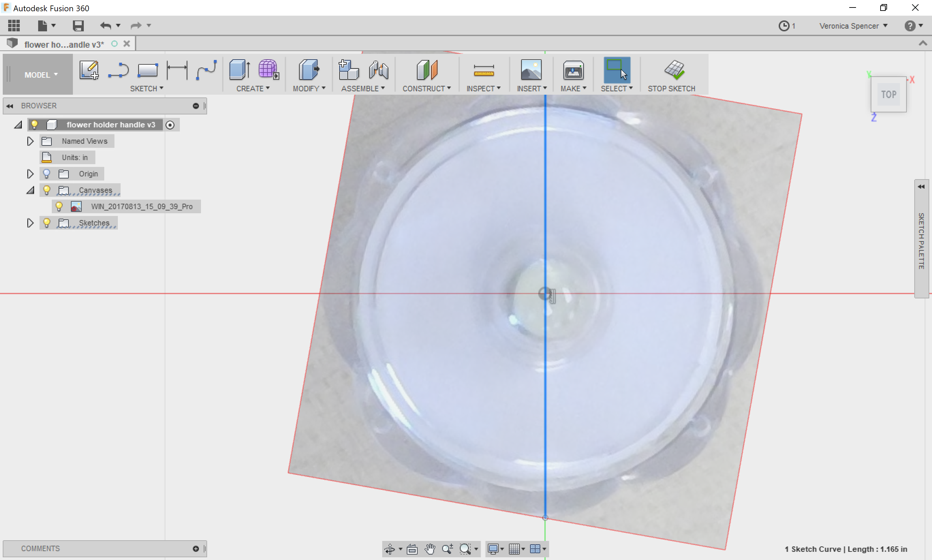This screenshot has width=932, height=560.
Task: Toggle visibility of Origin folder
Action: point(47,174)
